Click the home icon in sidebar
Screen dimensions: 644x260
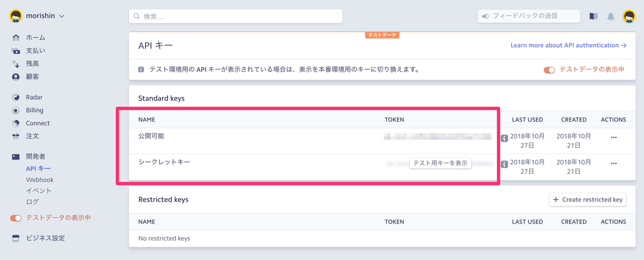[x=16, y=38]
